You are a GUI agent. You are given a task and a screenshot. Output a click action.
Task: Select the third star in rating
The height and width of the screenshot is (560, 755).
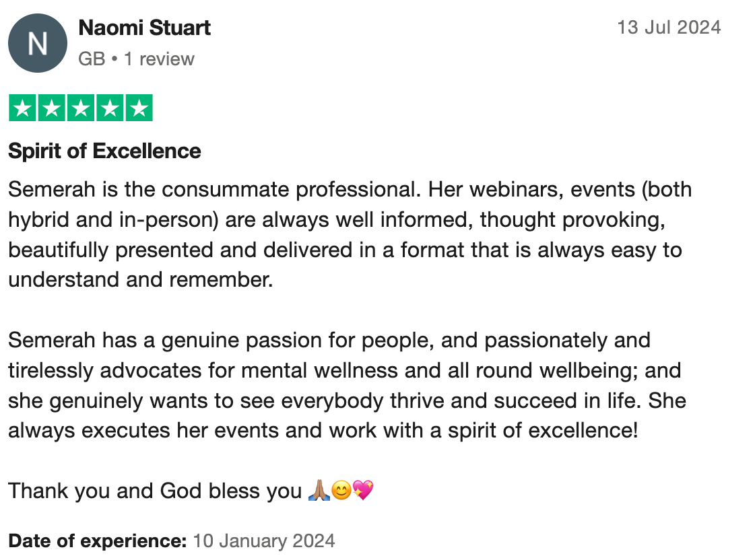pyautogui.click(x=81, y=108)
